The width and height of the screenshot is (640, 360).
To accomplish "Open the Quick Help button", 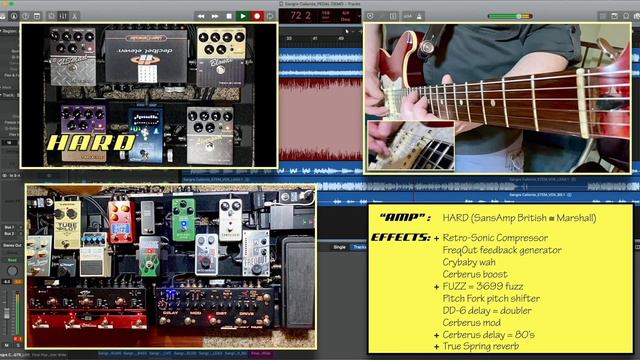I will tap(25, 16).
